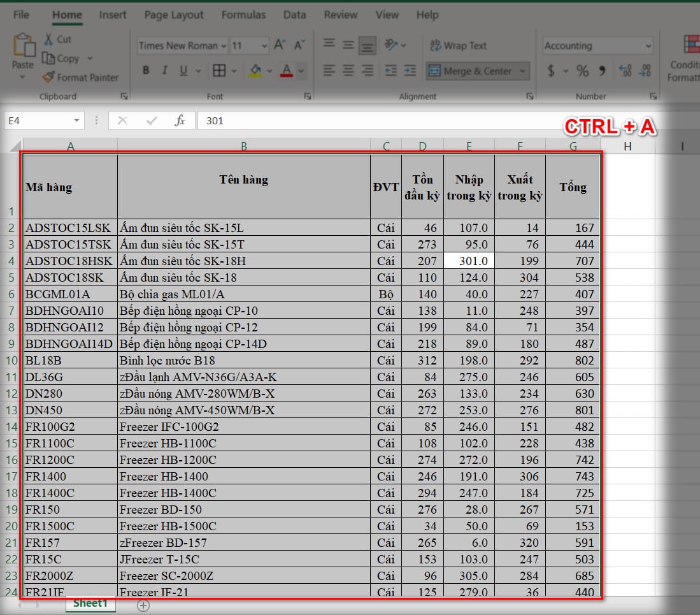Click the Select All corner triangle
This screenshot has height=615, width=700.
[x=16, y=146]
